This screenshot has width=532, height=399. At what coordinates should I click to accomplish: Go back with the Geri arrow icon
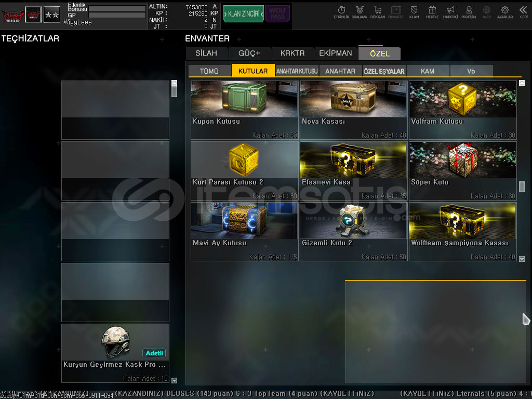524,12
